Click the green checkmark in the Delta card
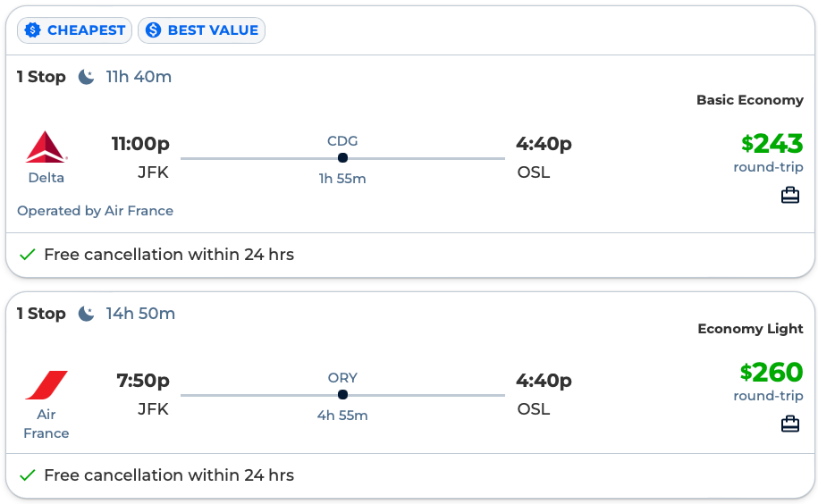 point(28,255)
